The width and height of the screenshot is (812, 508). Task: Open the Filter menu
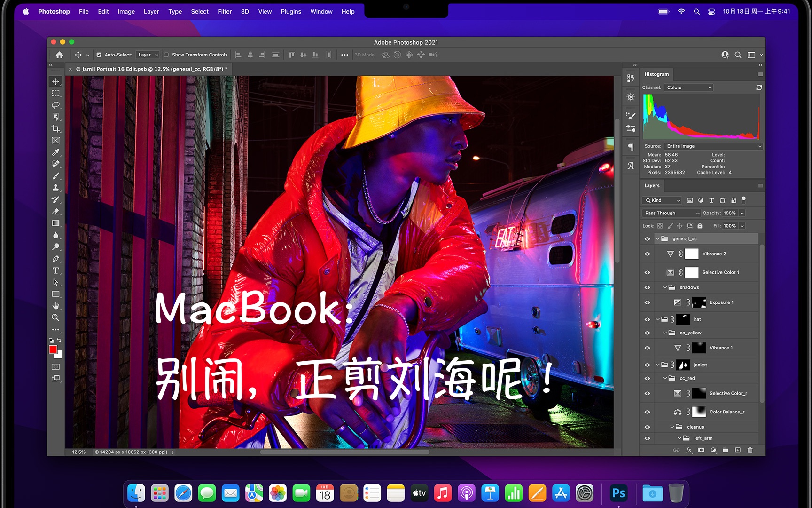coord(225,11)
